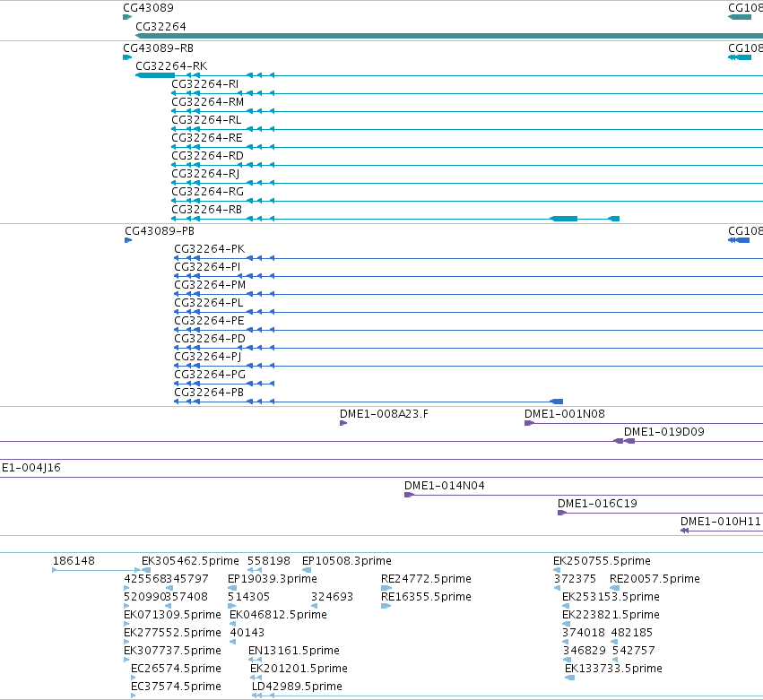The height and width of the screenshot is (700, 763).
Task: Select protein label CG32264-PI
Action: coord(208,267)
